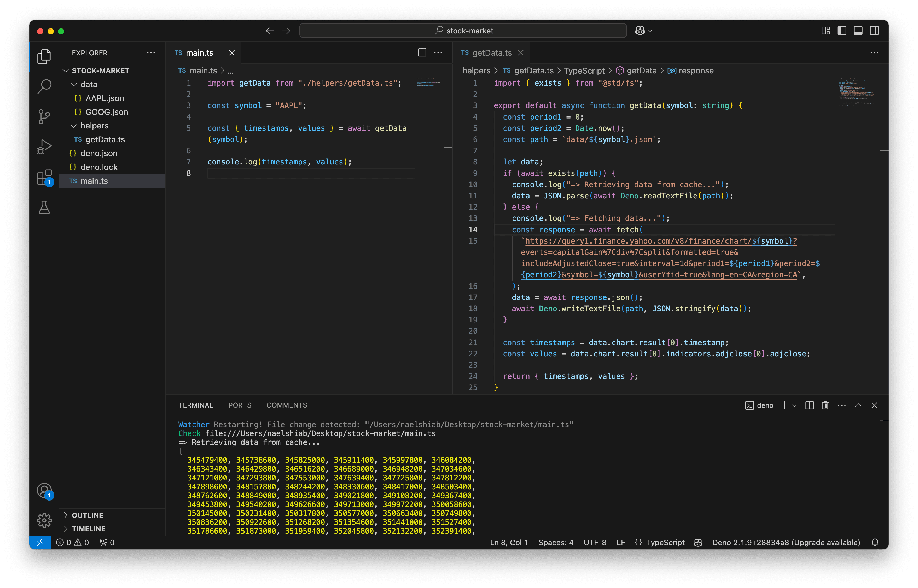Toggle primary side bar visibility
This screenshot has width=918, height=588.
point(842,31)
